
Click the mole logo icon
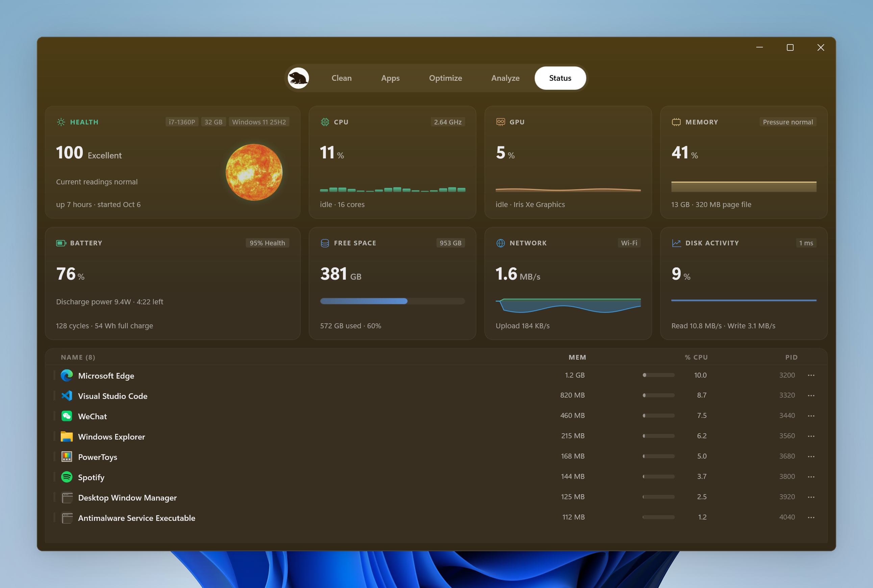coord(298,78)
